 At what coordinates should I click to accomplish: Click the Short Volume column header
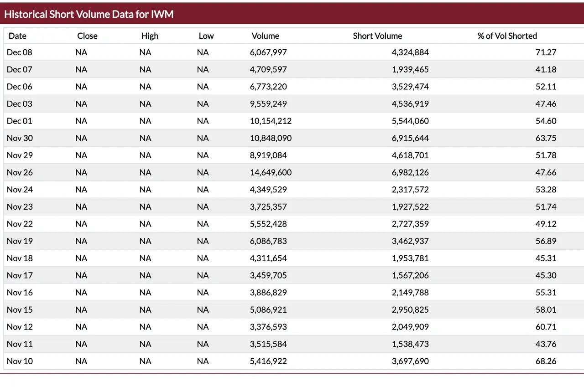pyautogui.click(x=377, y=36)
